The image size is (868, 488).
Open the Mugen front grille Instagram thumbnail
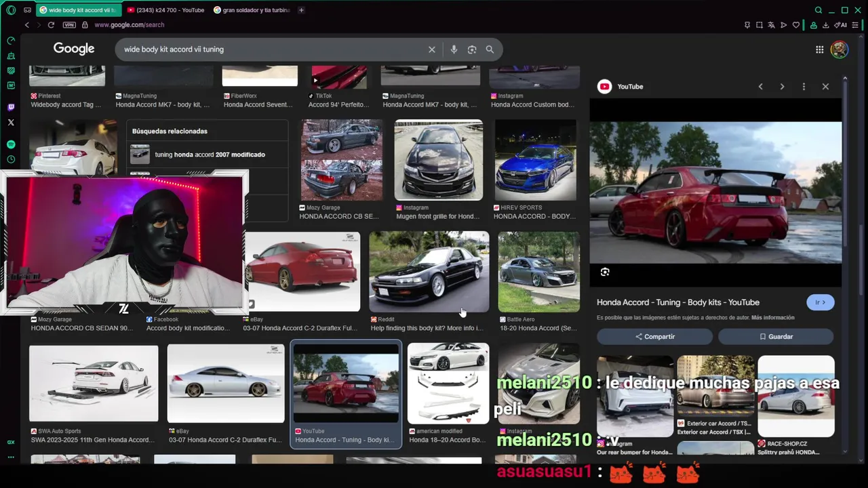click(439, 161)
